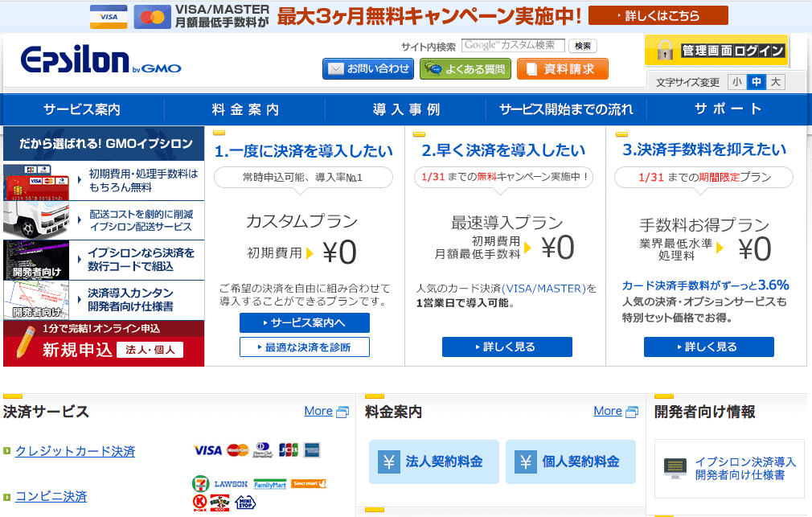Click the Seicomart logo
The height and width of the screenshot is (517, 812).
point(309,483)
